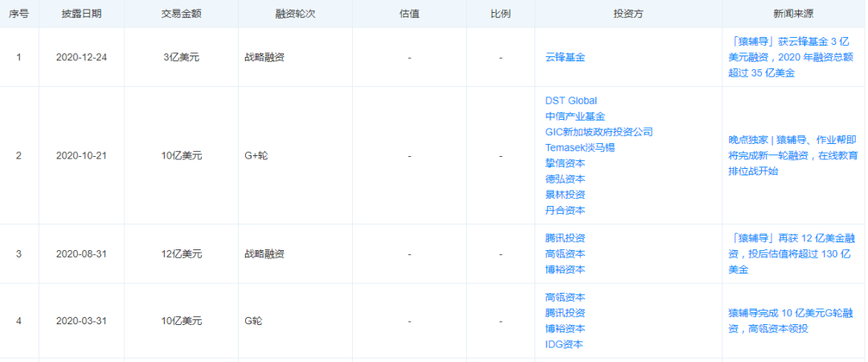The width and height of the screenshot is (868, 362).
Task: Click the 融资轮次 column header
Action: point(296,14)
